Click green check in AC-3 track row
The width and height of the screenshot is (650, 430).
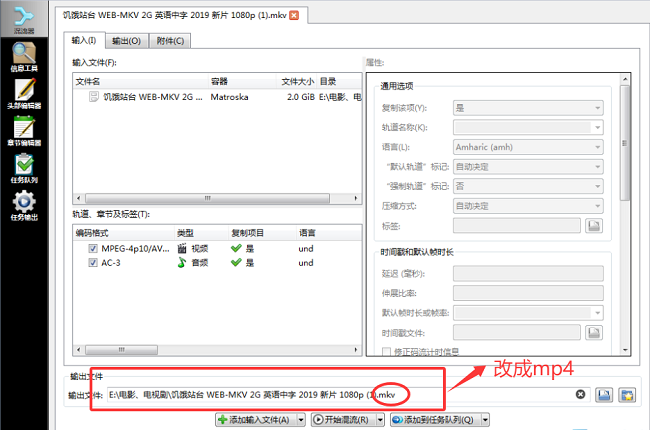point(236,262)
